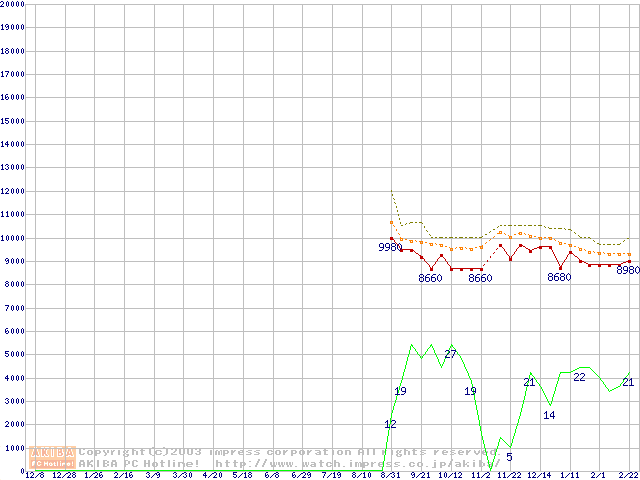The image size is (640, 480).
Task: Select the 8/31 date label
Action: point(391,476)
